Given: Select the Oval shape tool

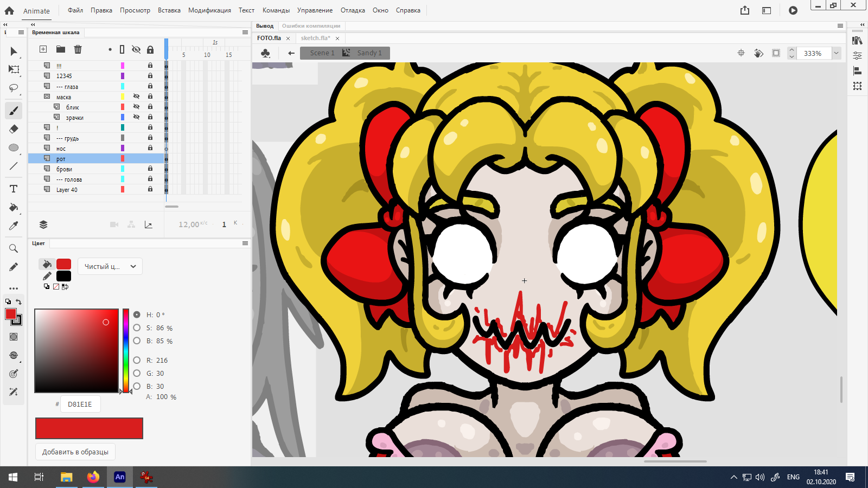Looking at the screenshot, I should [14, 147].
